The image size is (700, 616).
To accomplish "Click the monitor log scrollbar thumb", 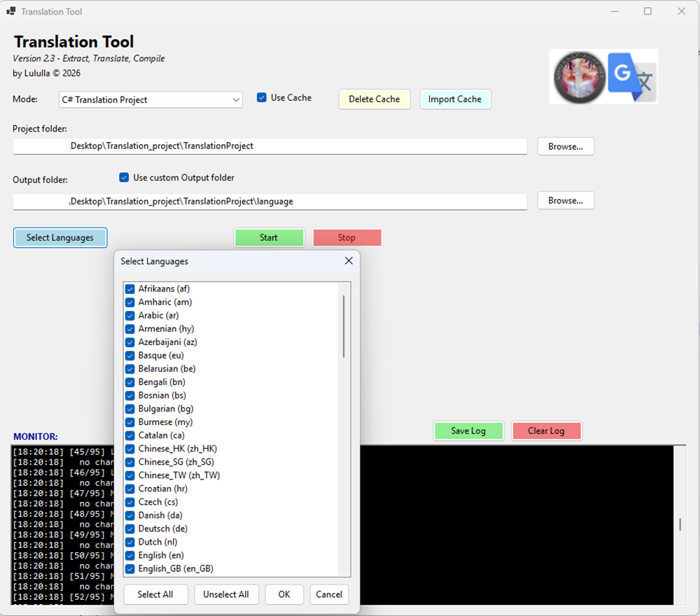I will click(x=680, y=524).
